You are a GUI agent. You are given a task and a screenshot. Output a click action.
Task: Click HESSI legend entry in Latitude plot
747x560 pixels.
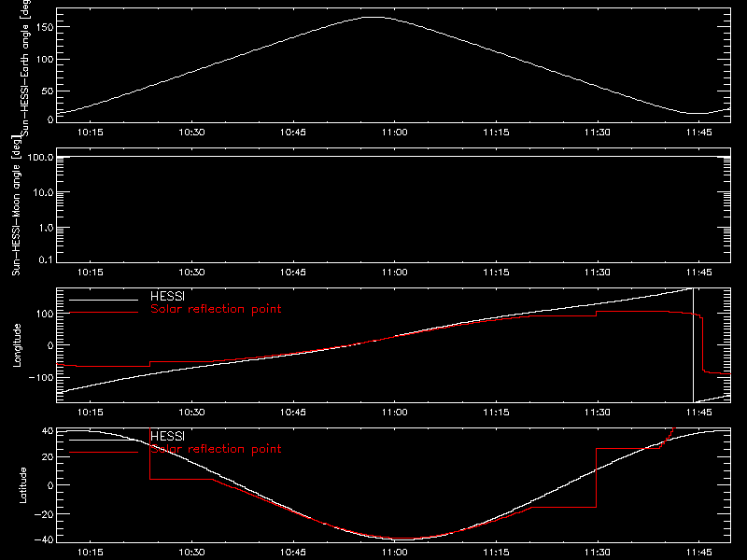click(x=167, y=436)
